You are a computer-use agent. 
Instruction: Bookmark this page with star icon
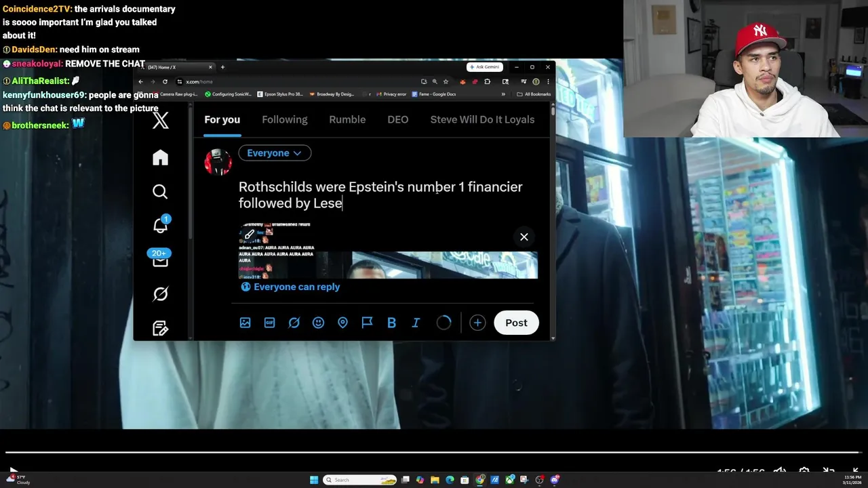coord(446,81)
